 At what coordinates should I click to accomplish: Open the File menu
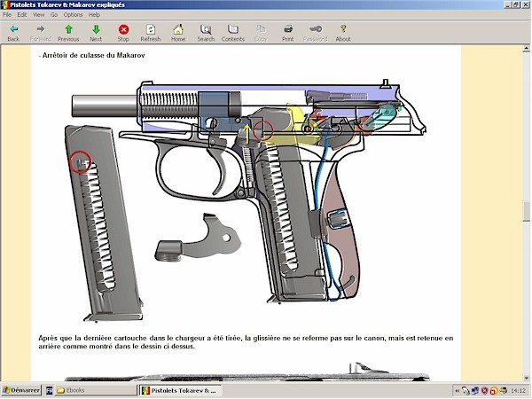pos(7,14)
